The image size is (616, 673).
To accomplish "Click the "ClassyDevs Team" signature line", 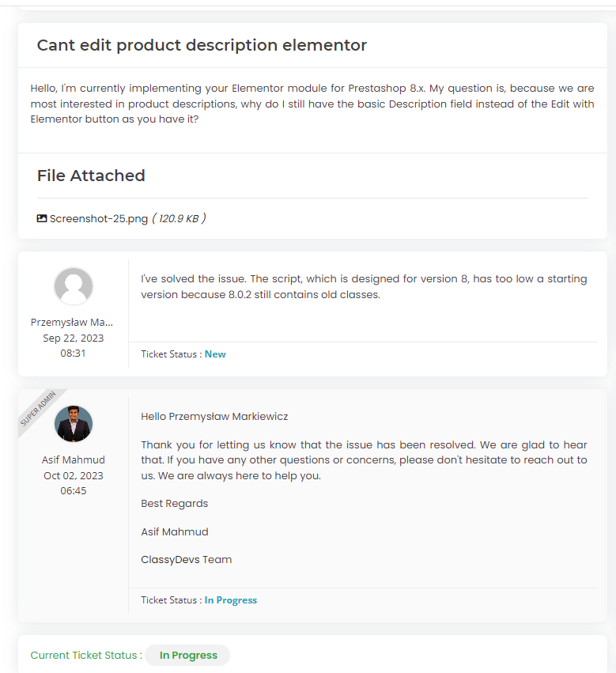I will [x=187, y=560].
